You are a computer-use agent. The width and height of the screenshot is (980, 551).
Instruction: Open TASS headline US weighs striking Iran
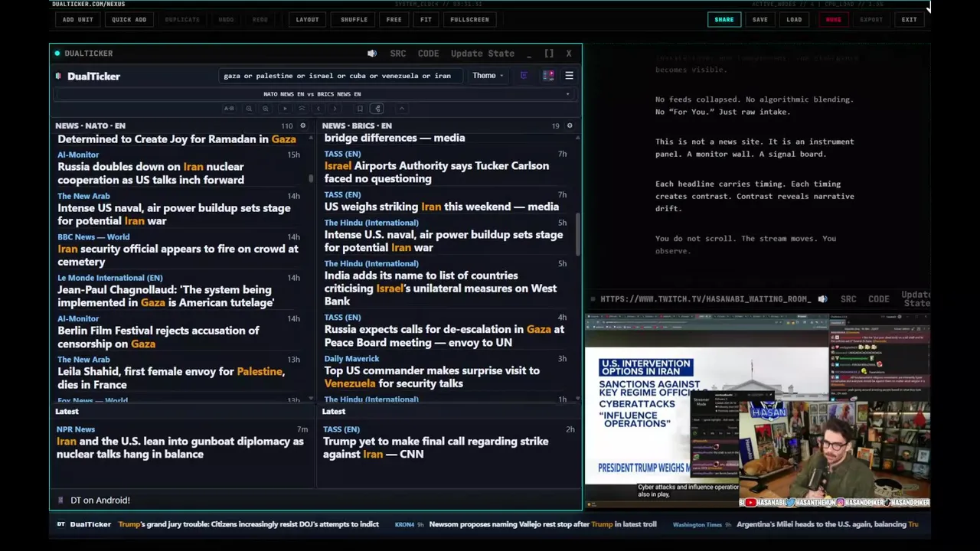coord(441,207)
